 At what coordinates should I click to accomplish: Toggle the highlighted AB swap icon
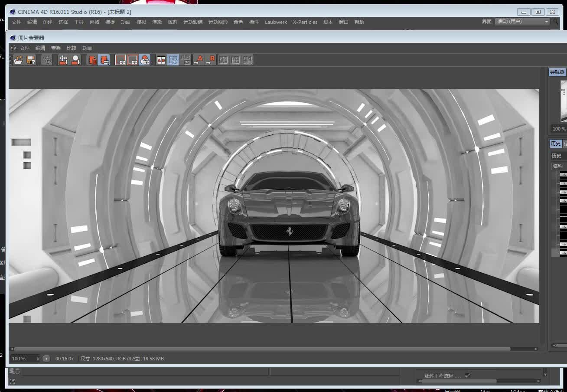click(173, 60)
